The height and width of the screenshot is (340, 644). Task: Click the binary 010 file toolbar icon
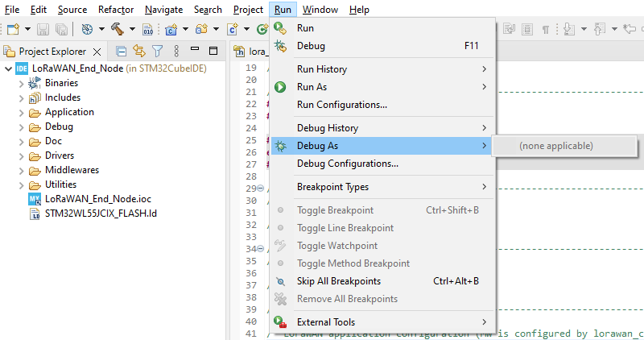click(x=147, y=29)
